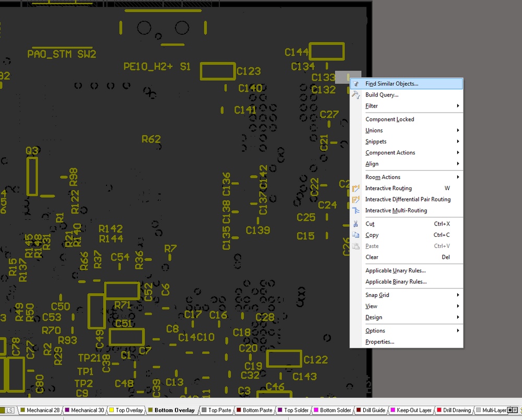This screenshot has width=522, height=420.
Task: Click the Interactive Multi-Routing icon
Action: (355, 210)
